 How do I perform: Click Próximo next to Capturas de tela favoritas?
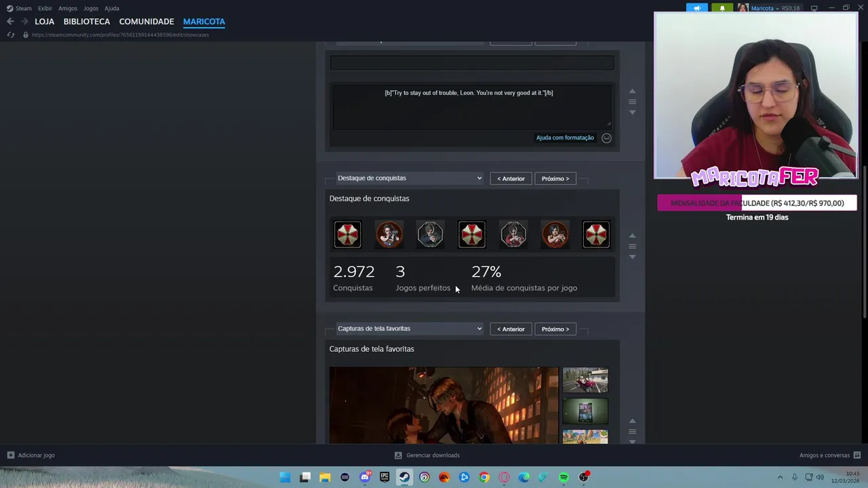555,329
